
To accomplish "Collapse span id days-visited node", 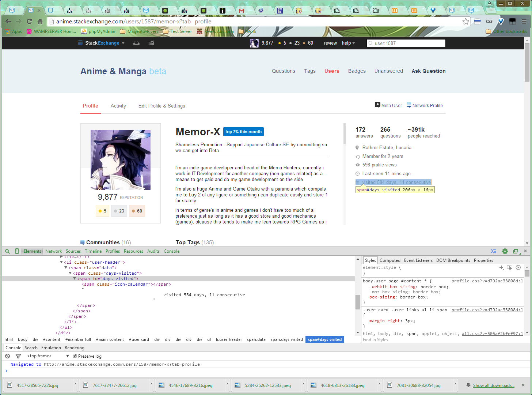I will pyautogui.click(x=75, y=278).
